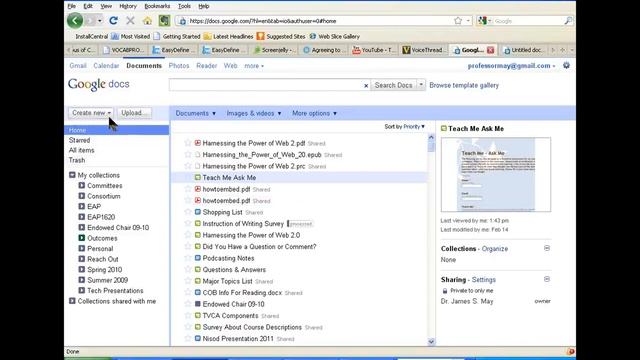
Task: Open the Create new dropdown
Action: (91, 113)
